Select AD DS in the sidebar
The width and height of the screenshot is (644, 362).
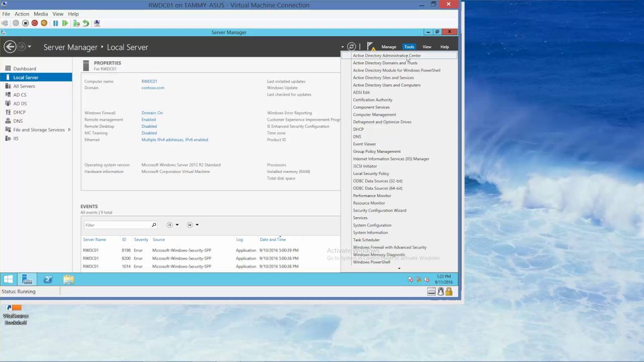(x=36, y=104)
